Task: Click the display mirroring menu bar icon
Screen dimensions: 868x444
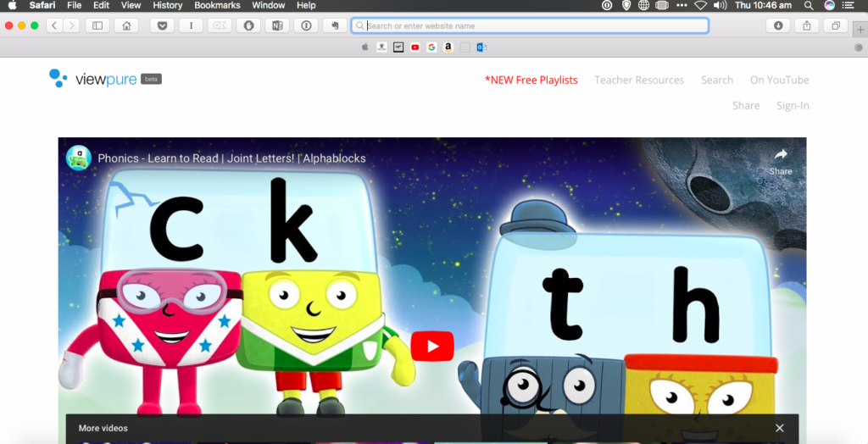Action: click(662, 6)
